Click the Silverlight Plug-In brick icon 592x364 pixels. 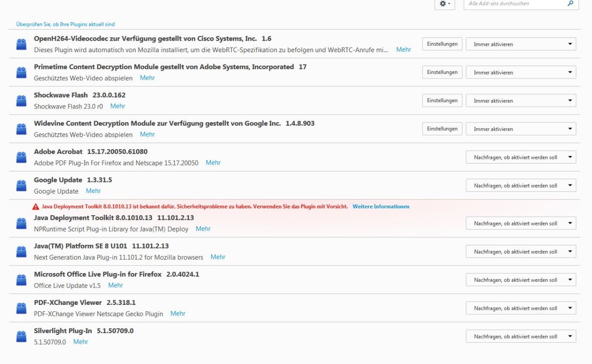[x=21, y=337]
